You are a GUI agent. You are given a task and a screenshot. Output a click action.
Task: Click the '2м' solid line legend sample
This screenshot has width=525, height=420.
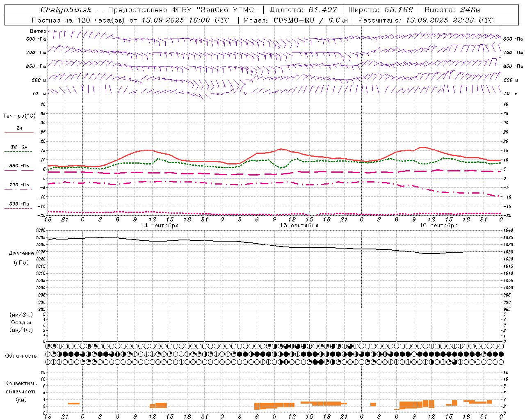pos(19,132)
